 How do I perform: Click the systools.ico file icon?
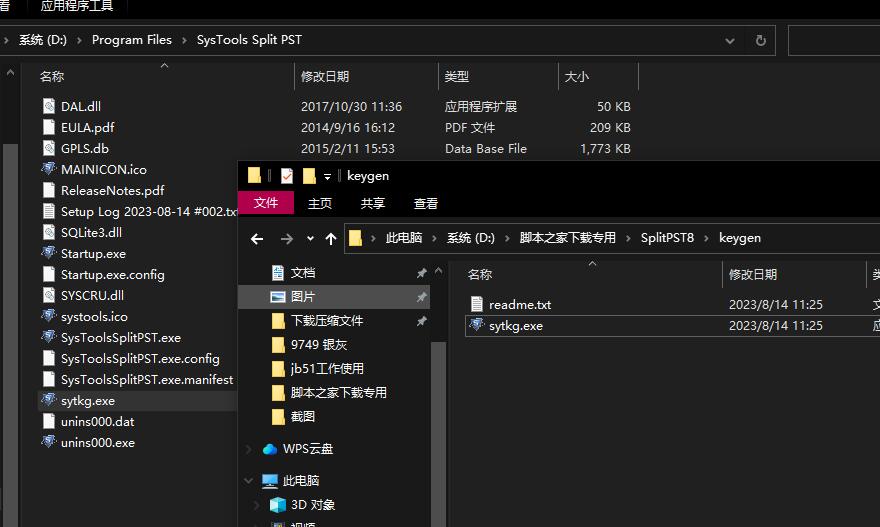click(49, 316)
